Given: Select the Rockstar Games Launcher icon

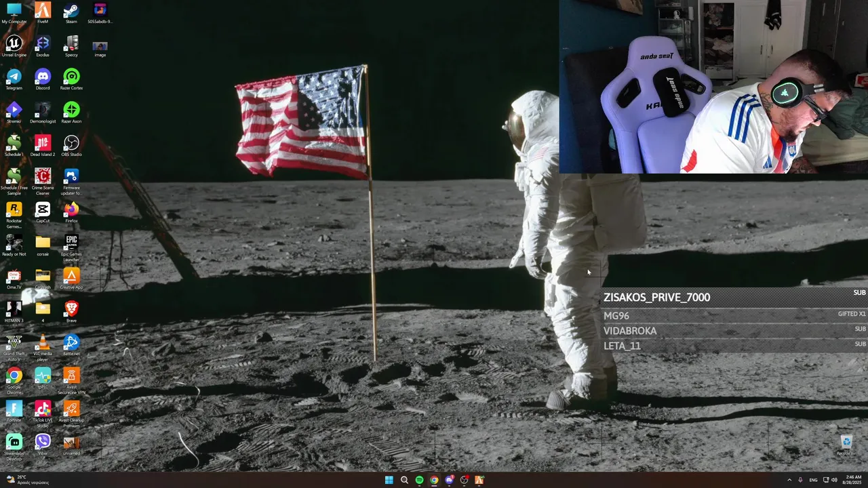Looking at the screenshot, I should [x=14, y=214].
